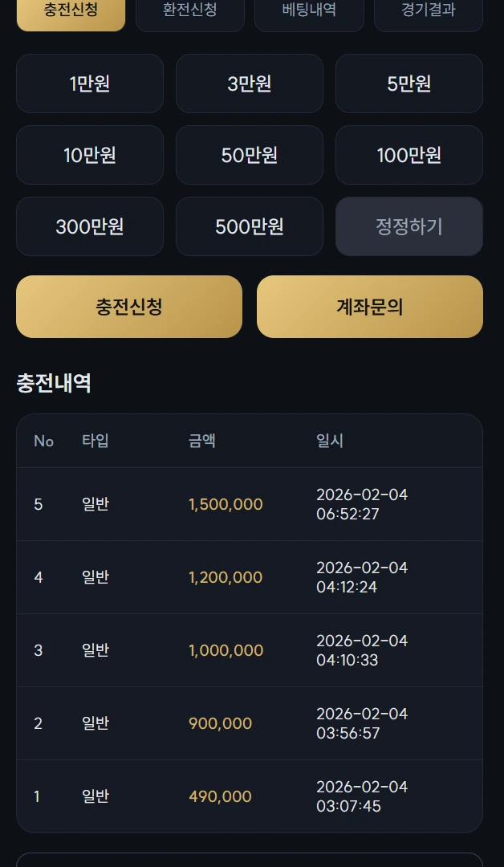Switch to the 환전신청 tab
The image size is (504, 867).
(x=189, y=11)
